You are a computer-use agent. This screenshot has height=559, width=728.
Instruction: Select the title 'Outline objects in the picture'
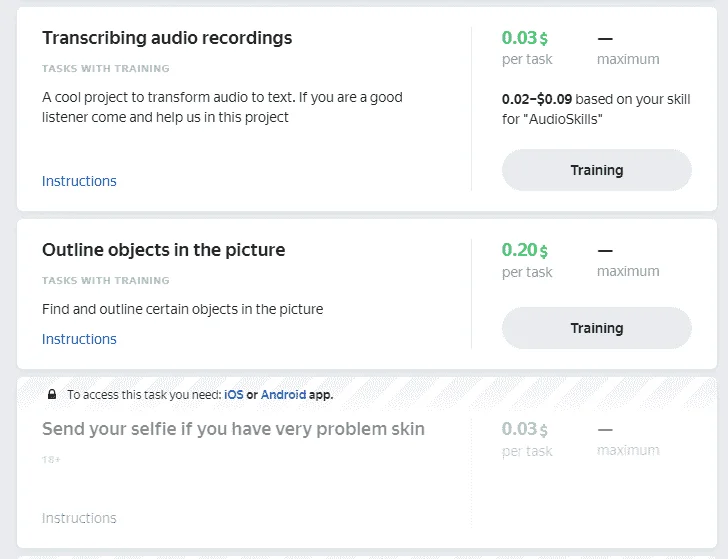(163, 250)
